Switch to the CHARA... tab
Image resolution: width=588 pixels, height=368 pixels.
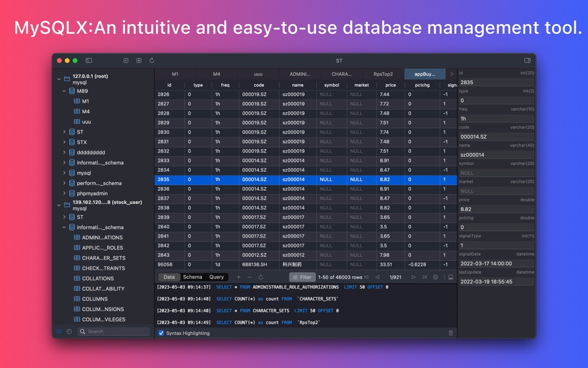tap(342, 74)
